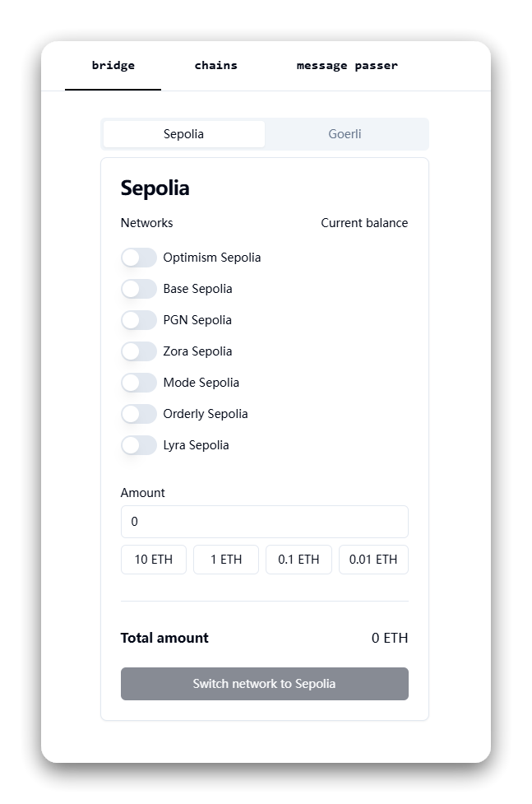Enable the Optimism Sepolia network toggle
The width and height of the screenshot is (532, 804).
[x=139, y=258]
